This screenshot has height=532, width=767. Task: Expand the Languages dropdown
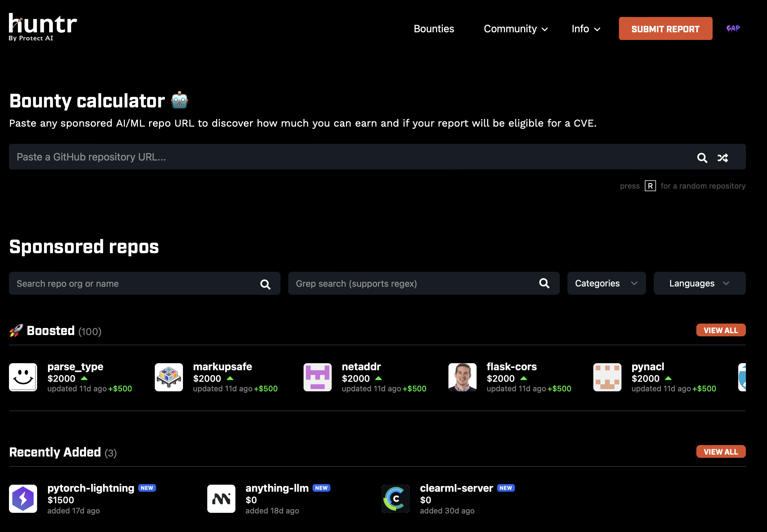coord(699,283)
